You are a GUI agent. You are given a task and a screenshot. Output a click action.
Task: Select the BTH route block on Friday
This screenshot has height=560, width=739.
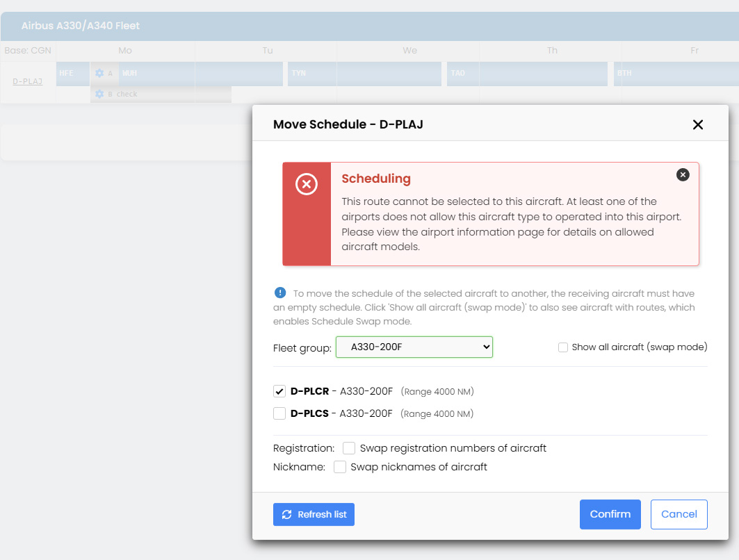click(x=674, y=74)
